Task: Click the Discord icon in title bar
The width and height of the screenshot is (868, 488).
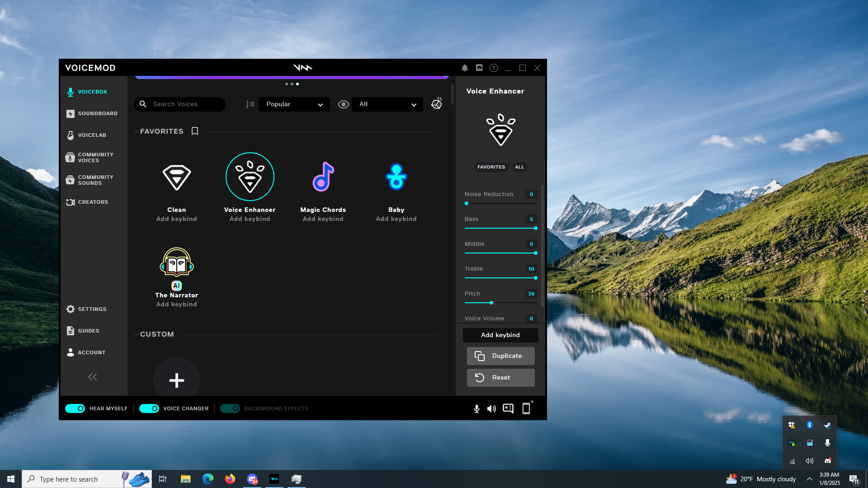Action: 479,68
